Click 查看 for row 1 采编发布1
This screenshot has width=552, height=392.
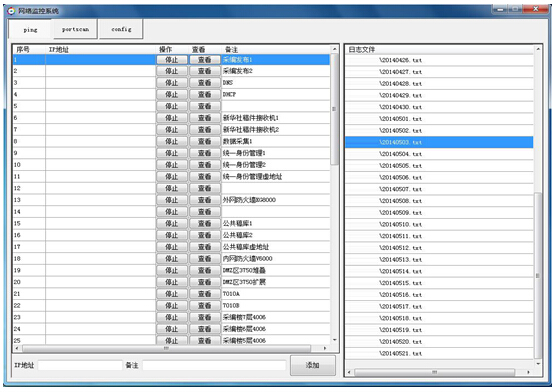(205, 60)
